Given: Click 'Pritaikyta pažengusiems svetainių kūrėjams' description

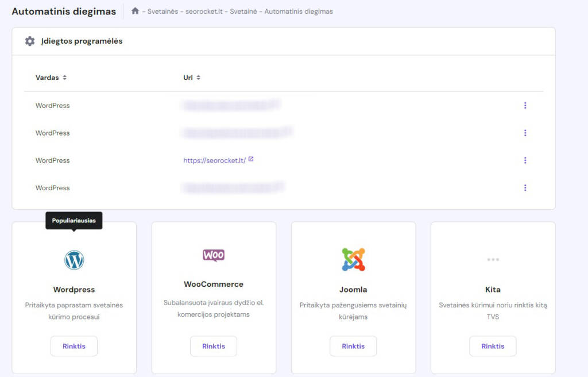Looking at the screenshot, I should pos(353,311).
